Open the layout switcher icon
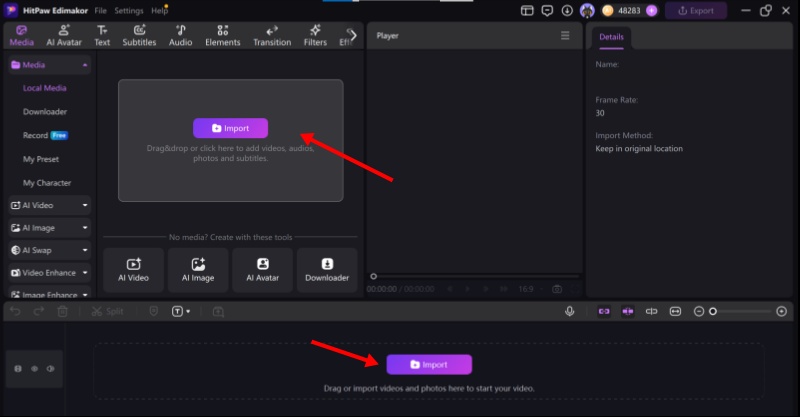The height and width of the screenshot is (417, 800). pos(527,11)
